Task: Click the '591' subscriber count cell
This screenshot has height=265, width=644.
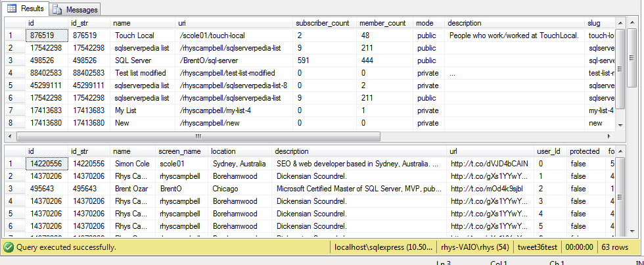Action: (324, 60)
